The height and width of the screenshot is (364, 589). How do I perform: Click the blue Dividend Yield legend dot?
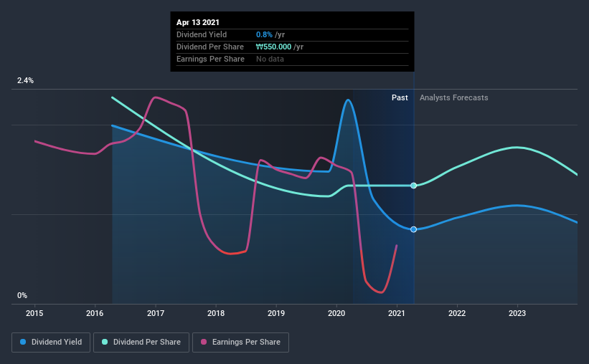pos(23,342)
